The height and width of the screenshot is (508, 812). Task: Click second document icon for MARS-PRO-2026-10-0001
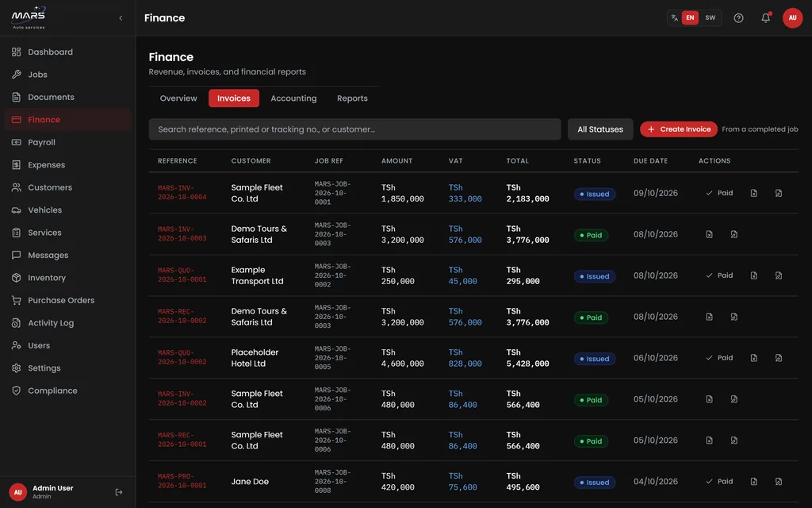pyautogui.click(x=779, y=482)
